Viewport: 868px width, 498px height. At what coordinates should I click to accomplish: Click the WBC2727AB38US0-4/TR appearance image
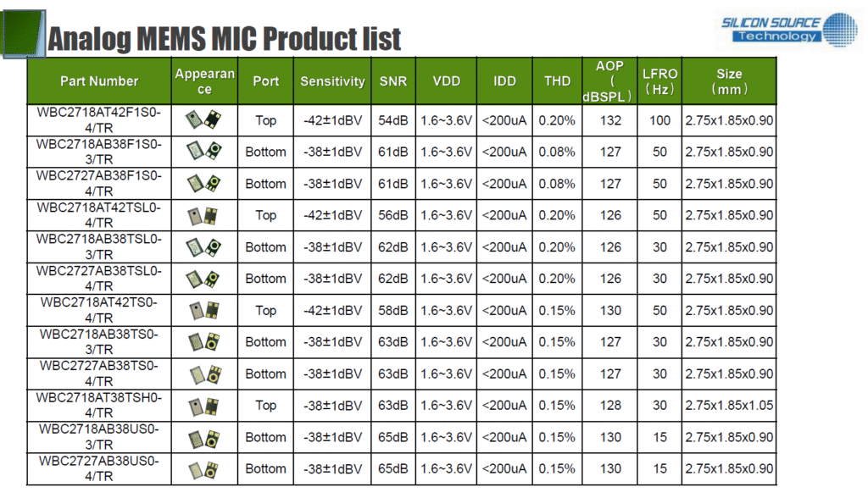(203, 469)
